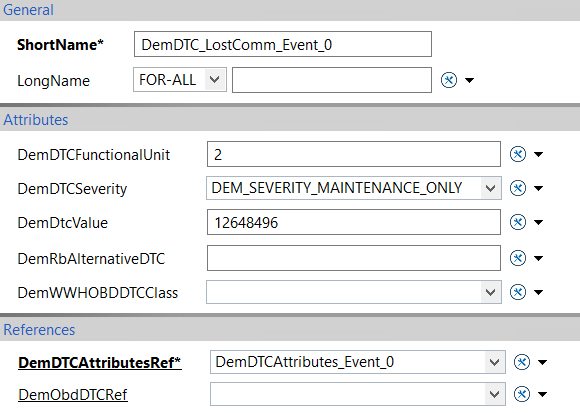Focus the ShortName input field
The width and height of the screenshot is (580, 413).
pos(283,44)
